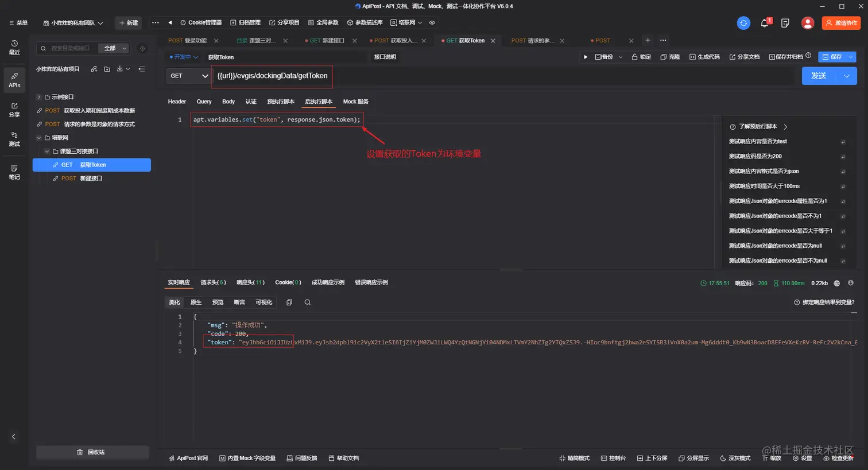
Task: Open the 回收站 recycle bin
Action: (x=92, y=452)
